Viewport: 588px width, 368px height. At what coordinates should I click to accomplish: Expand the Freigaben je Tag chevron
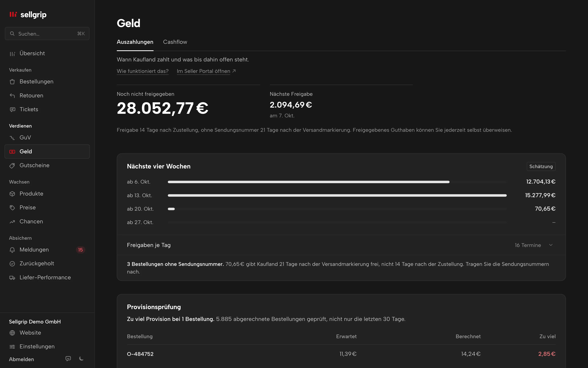[551, 245]
